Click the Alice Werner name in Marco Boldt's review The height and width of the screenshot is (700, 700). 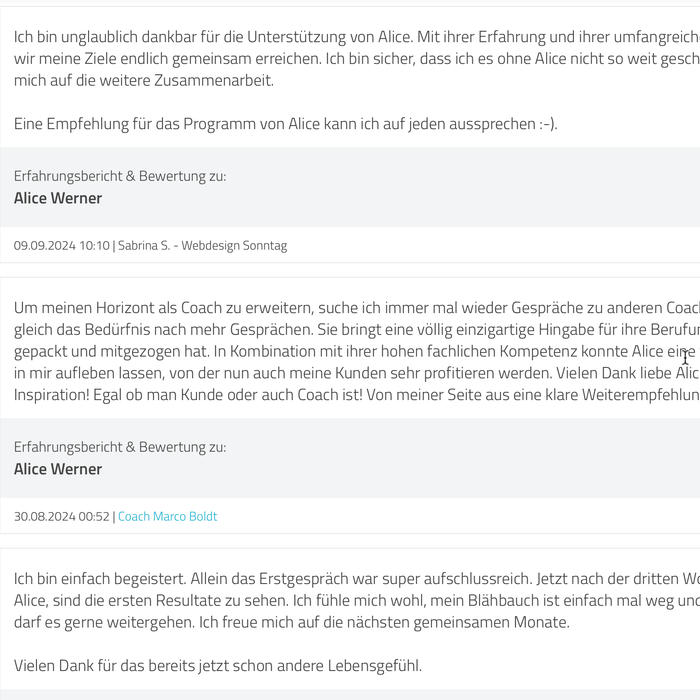point(58,469)
